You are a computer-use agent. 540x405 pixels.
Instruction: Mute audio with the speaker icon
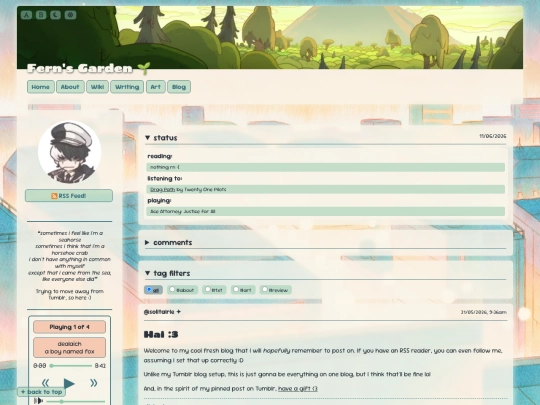tap(38, 401)
